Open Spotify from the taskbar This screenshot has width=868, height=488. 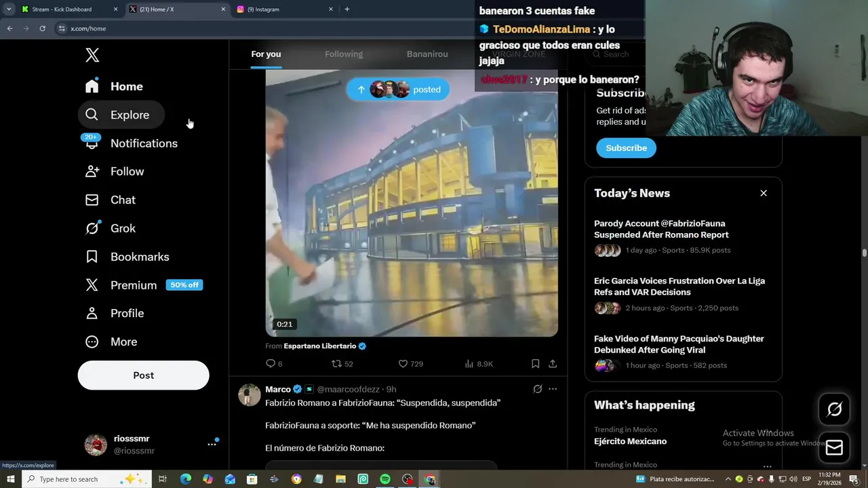(384, 479)
